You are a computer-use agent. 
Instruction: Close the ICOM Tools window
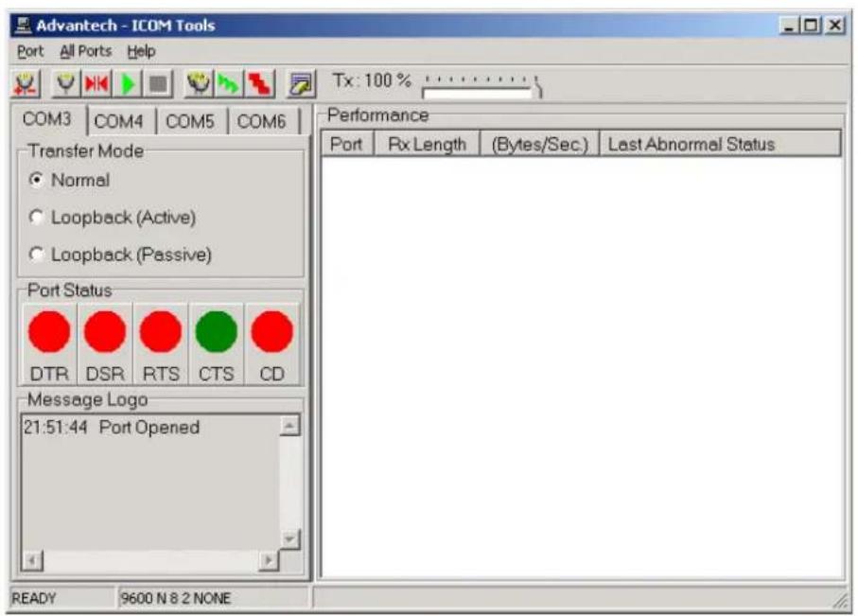(x=834, y=26)
